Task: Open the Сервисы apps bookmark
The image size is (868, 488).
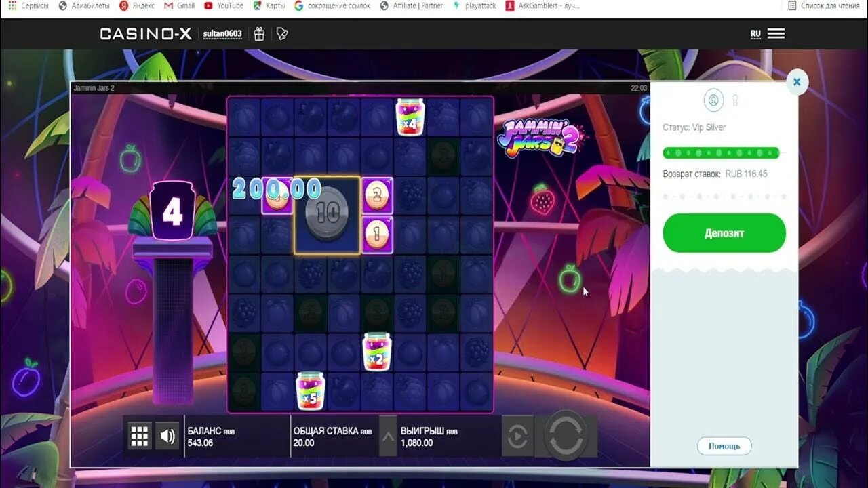Action: pyautogui.click(x=28, y=5)
